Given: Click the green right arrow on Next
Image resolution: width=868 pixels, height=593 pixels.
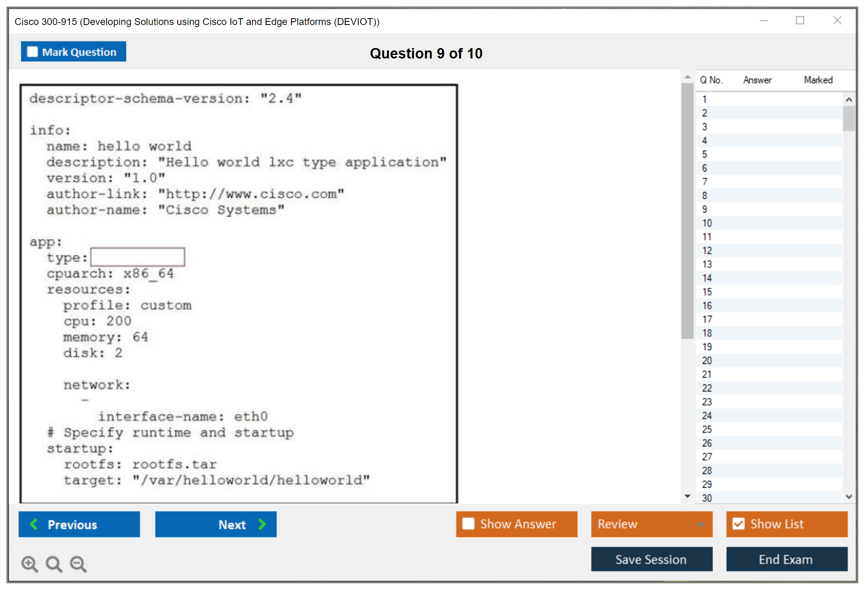Looking at the screenshot, I should pyautogui.click(x=262, y=524).
